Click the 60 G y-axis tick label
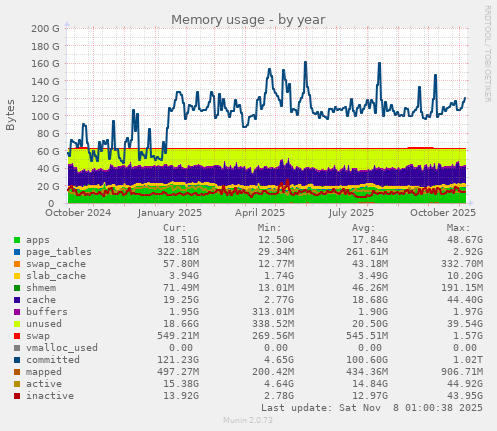The width and height of the screenshot is (497, 431). click(48, 151)
